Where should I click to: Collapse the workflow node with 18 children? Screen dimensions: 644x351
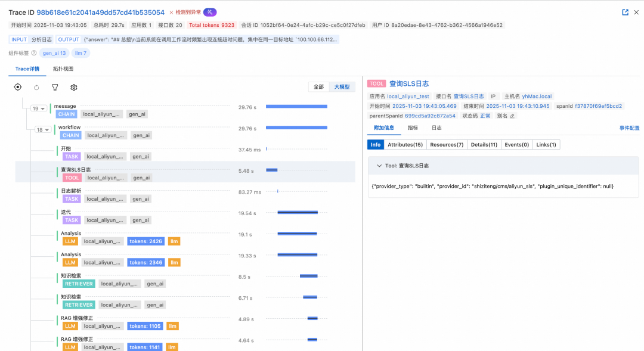(x=42, y=130)
